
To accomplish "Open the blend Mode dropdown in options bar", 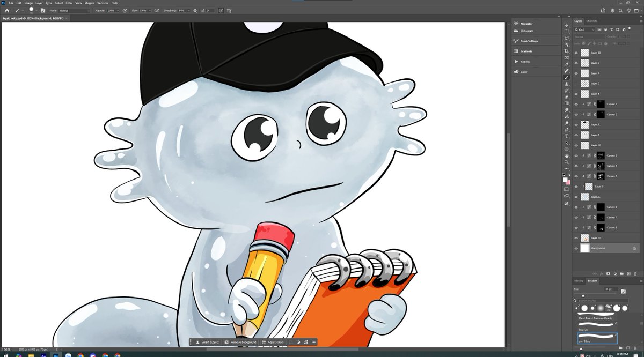I will [x=75, y=11].
